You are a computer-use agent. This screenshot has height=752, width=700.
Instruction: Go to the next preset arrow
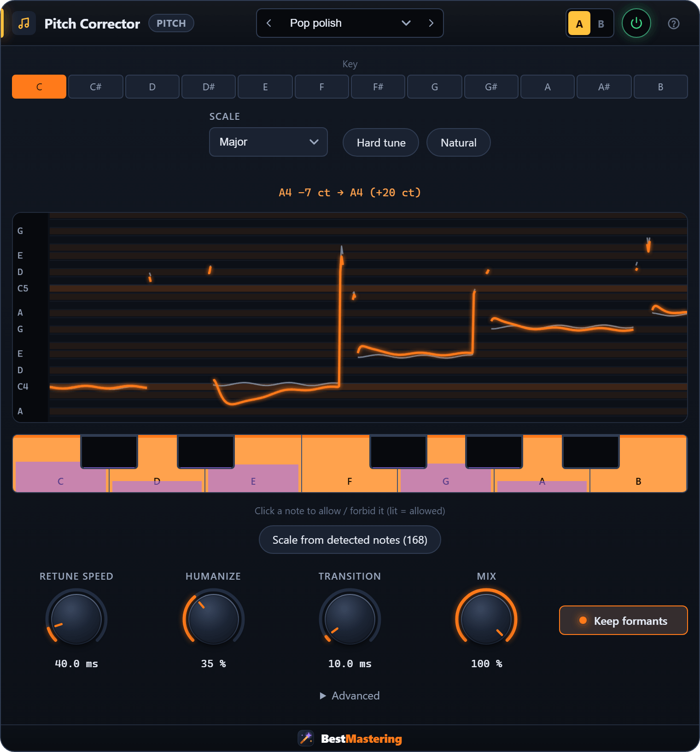tap(431, 23)
